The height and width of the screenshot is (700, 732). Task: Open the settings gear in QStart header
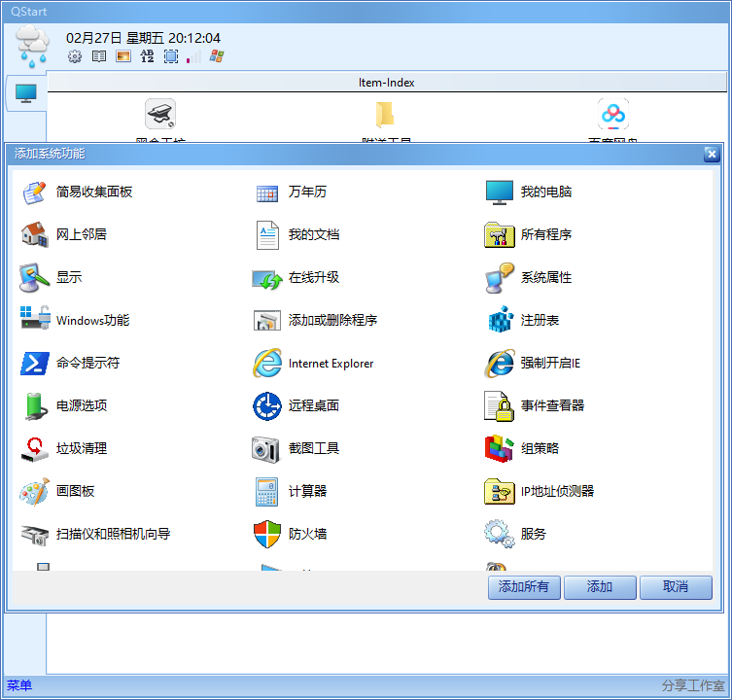coord(75,56)
